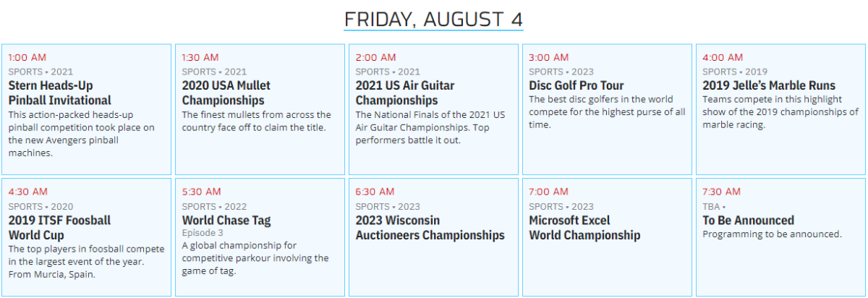Click the World Chase Tag Episode 3 label
The height and width of the screenshot is (298, 868).
click(x=203, y=233)
